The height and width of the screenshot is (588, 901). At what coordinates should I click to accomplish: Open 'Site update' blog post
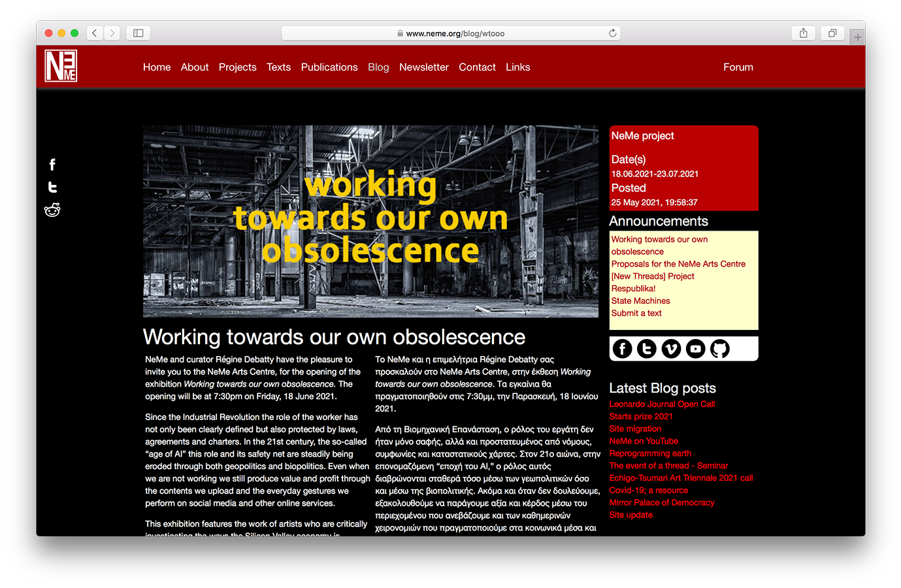click(631, 515)
